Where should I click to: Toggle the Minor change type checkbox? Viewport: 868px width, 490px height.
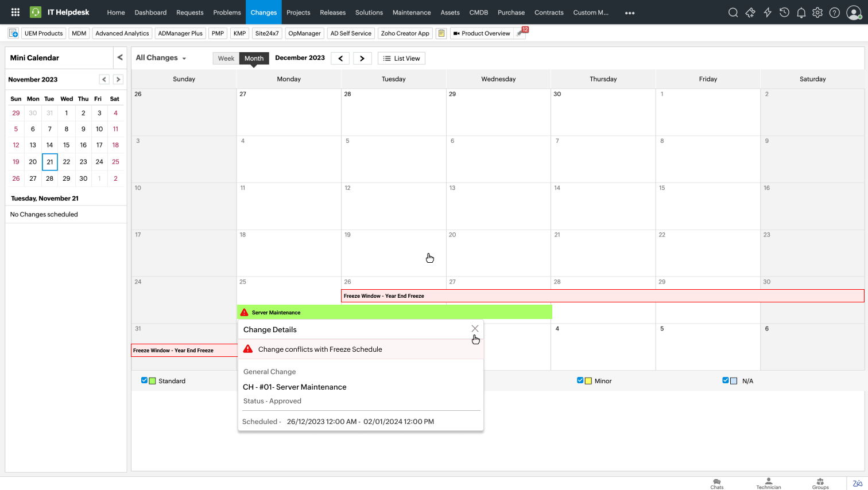coord(580,380)
